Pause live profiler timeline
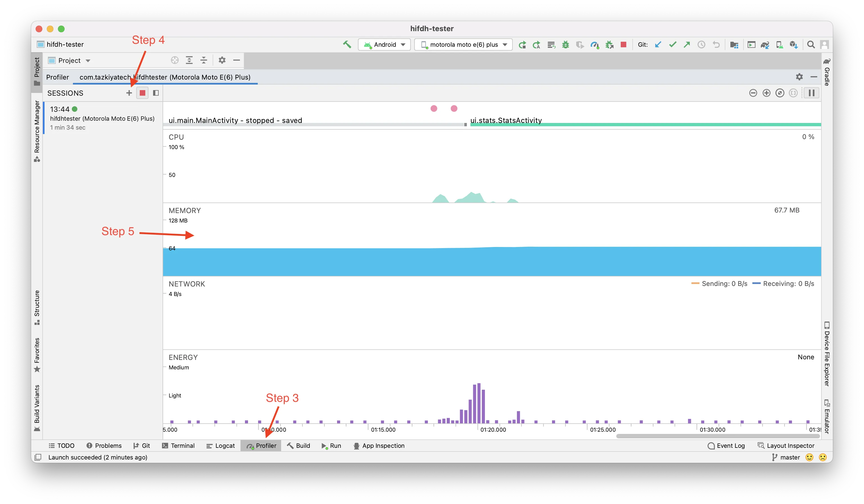The image size is (864, 504). coord(811,93)
